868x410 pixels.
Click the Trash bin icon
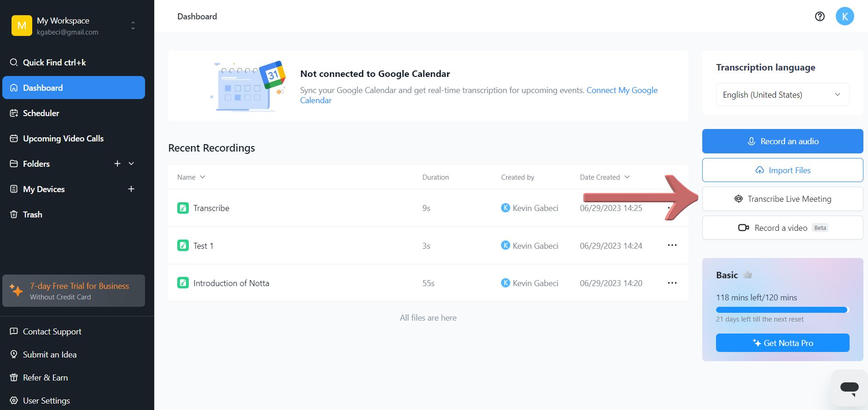tap(14, 215)
